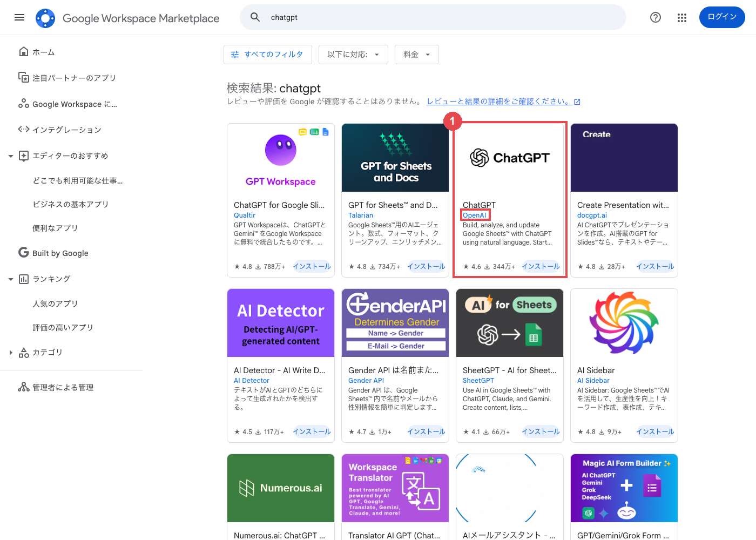Viewport: 756px width, 540px height.
Task: Click the インテグレーション code icon
Action: coord(24,130)
